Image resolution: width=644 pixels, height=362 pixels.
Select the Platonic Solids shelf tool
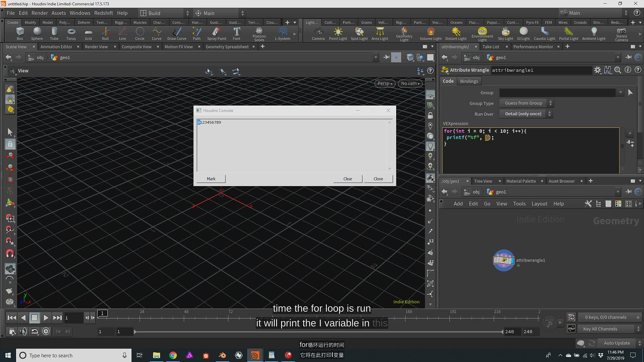tap(259, 35)
